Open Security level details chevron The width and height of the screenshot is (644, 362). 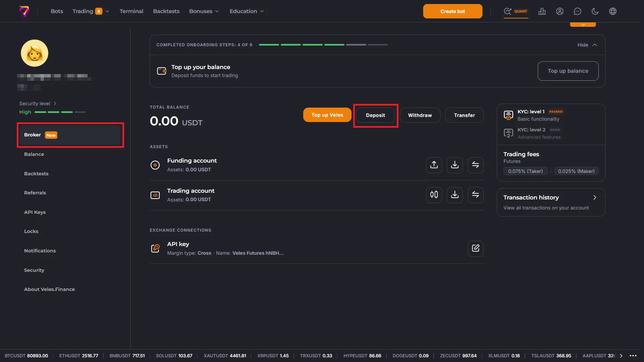pyautogui.click(x=55, y=104)
